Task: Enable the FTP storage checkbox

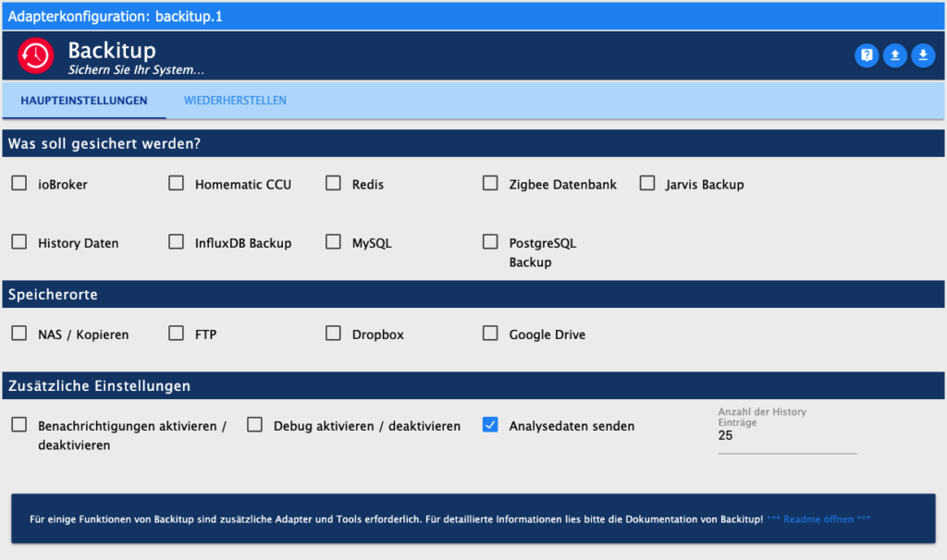Action: coord(177,333)
